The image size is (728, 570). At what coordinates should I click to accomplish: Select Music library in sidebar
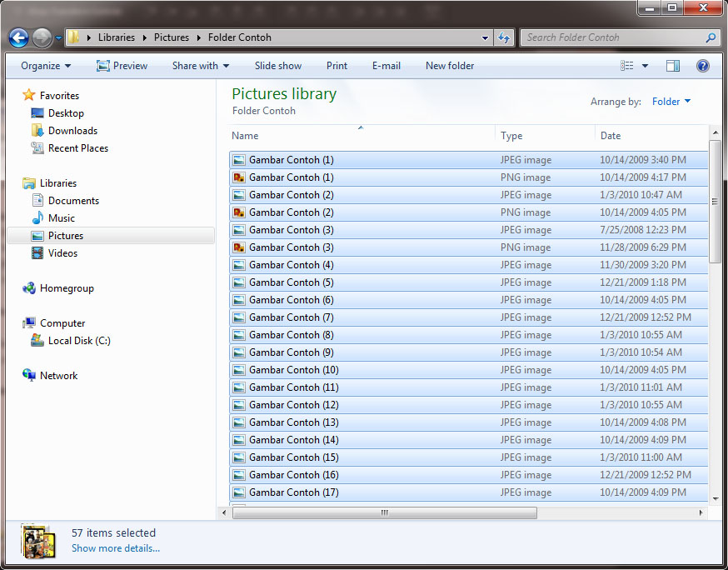click(61, 218)
